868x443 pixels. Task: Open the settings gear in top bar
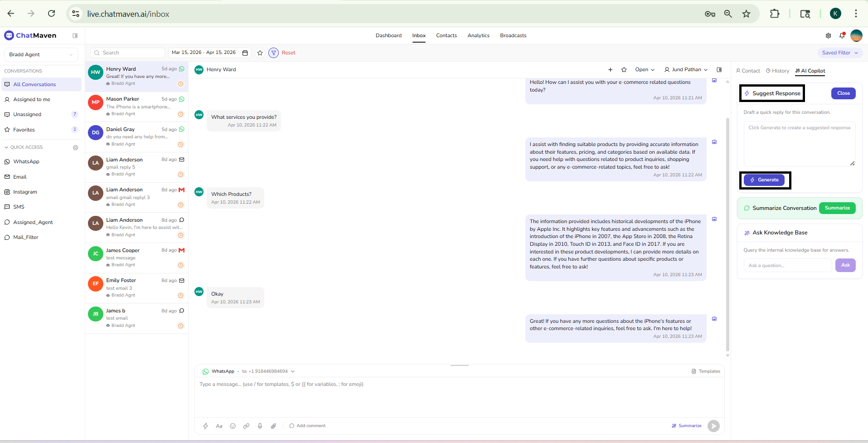coord(828,35)
